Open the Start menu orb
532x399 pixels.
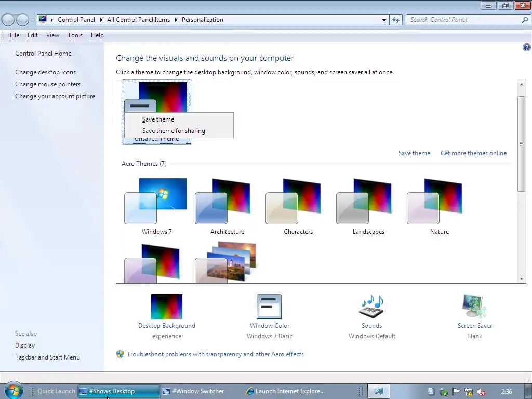point(14,391)
